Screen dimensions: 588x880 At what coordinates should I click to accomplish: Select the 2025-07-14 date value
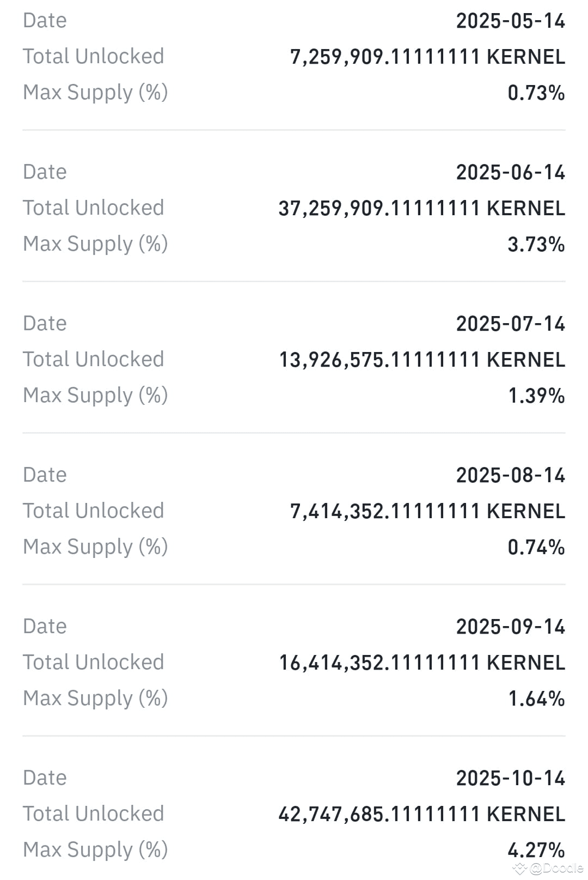(x=510, y=324)
